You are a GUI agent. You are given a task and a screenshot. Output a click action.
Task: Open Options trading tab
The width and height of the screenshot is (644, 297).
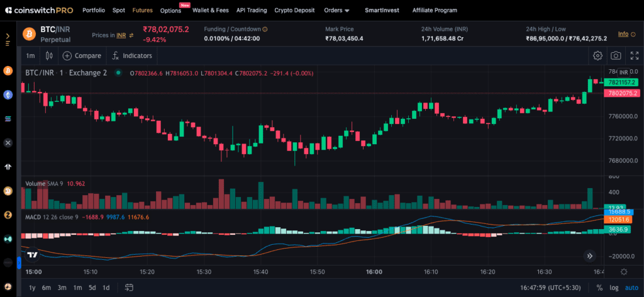coord(171,11)
